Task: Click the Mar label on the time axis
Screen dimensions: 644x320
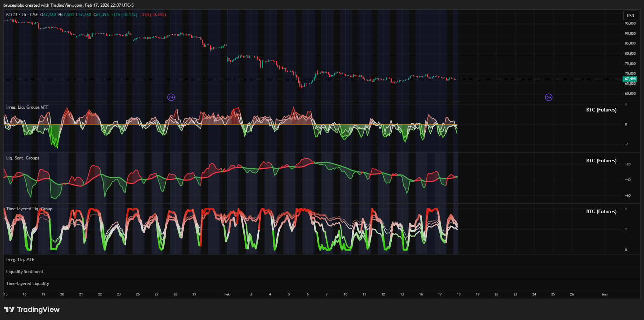Action: click(605, 294)
